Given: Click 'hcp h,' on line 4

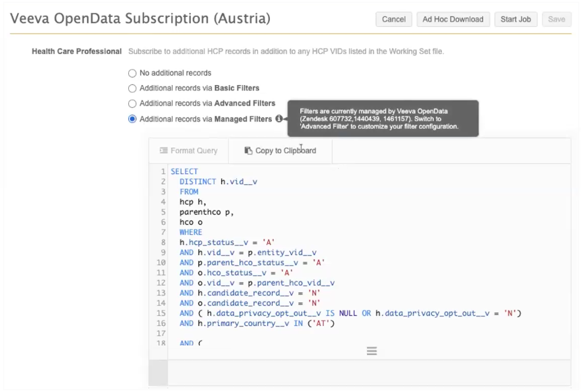Looking at the screenshot, I should coord(193,202).
